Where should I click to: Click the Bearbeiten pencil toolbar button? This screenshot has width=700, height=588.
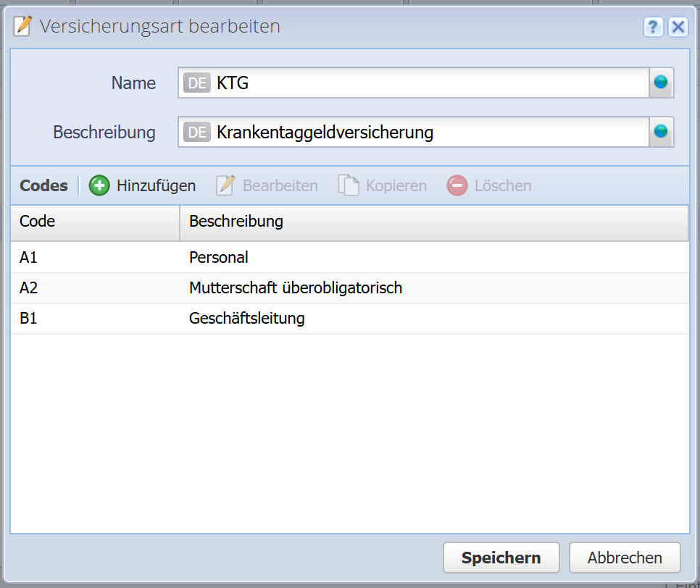[x=267, y=185]
